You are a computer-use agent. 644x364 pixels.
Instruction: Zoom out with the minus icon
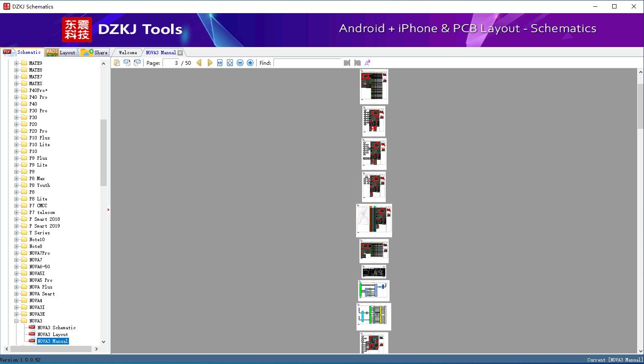(240, 63)
